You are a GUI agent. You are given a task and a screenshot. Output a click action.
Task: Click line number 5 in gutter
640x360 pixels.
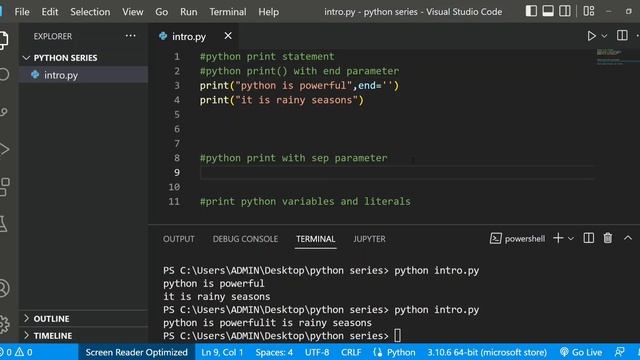(177, 115)
